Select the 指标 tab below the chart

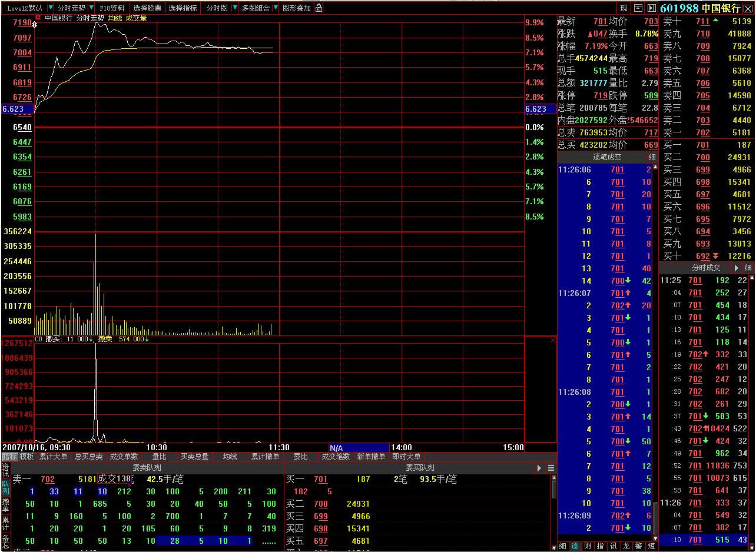coord(9,457)
